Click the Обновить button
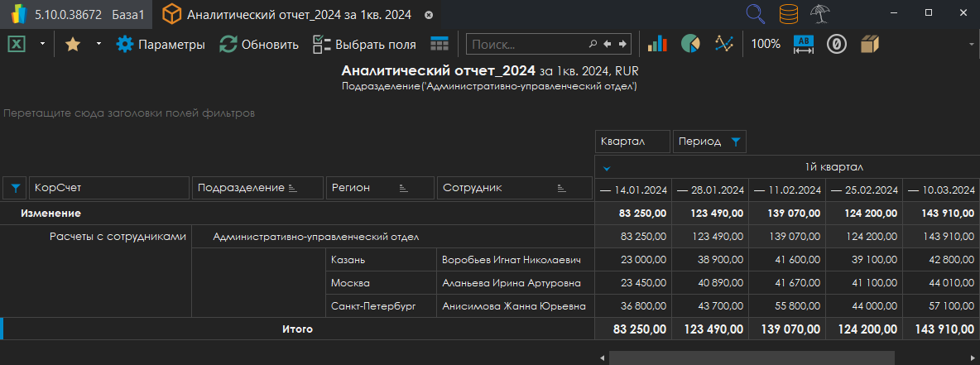The image size is (980, 365). coord(259,44)
